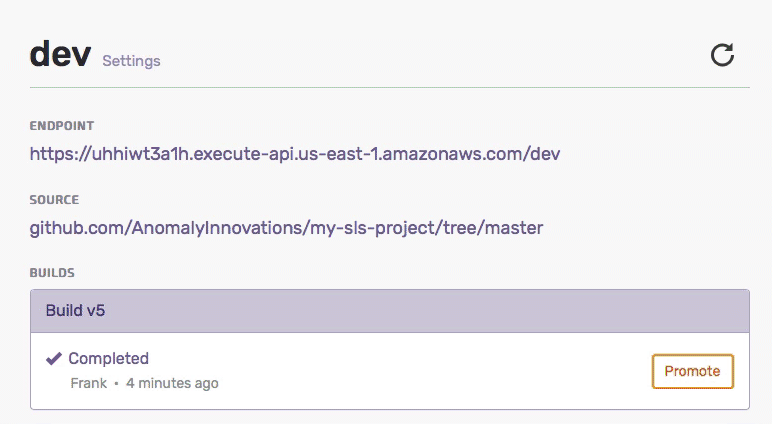Open the execute-api endpoint URL

coord(295,154)
